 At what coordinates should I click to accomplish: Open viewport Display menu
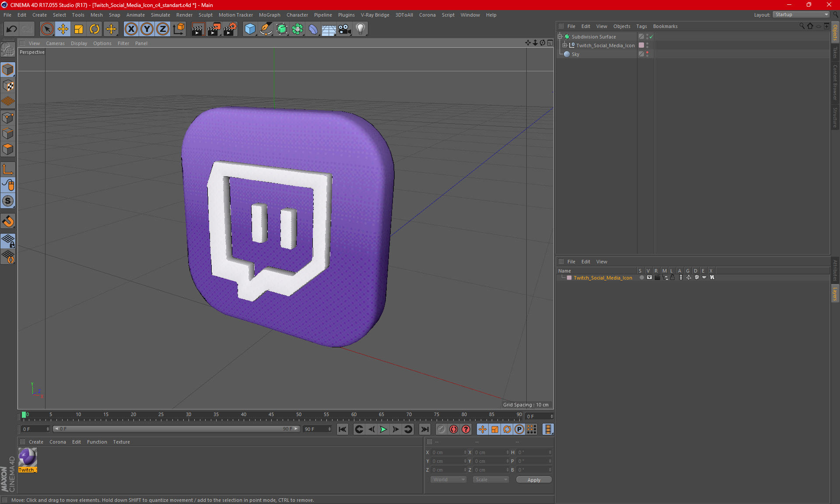click(79, 43)
